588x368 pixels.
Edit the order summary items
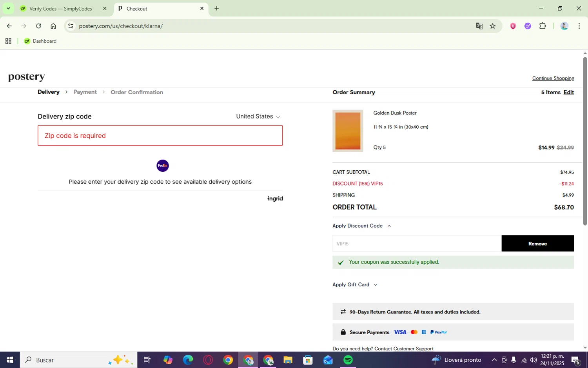(x=569, y=92)
